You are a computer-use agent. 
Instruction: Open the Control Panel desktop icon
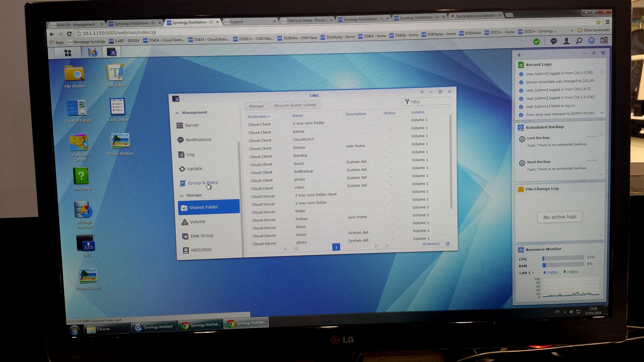tap(77, 111)
